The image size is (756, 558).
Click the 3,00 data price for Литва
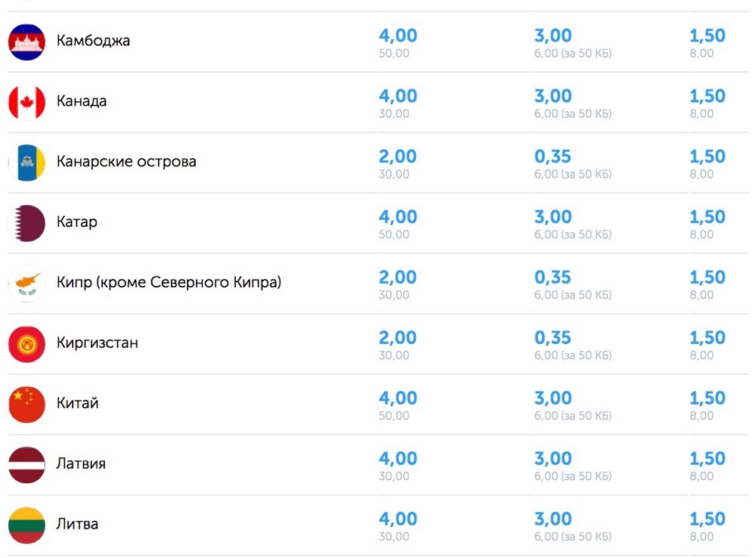click(553, 519)
